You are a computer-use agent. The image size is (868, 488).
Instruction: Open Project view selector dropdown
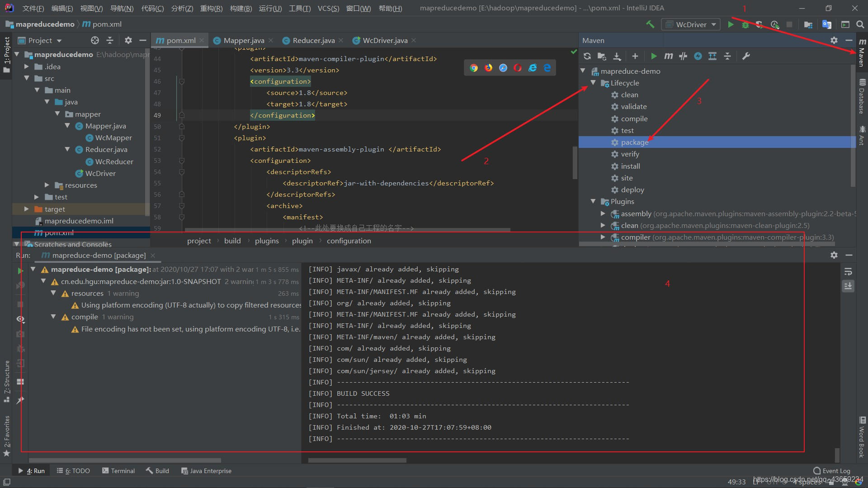40,40
